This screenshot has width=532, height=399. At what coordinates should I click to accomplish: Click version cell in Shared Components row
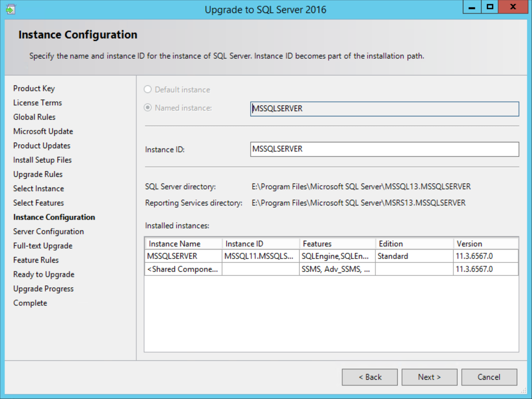pyautogui.click(x=486, y=269)
